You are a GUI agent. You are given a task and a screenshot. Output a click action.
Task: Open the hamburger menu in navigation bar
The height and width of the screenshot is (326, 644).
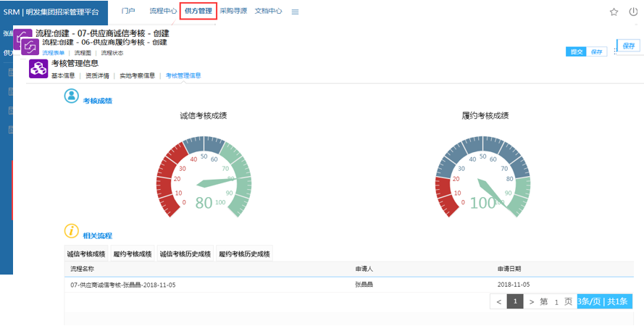295,12
